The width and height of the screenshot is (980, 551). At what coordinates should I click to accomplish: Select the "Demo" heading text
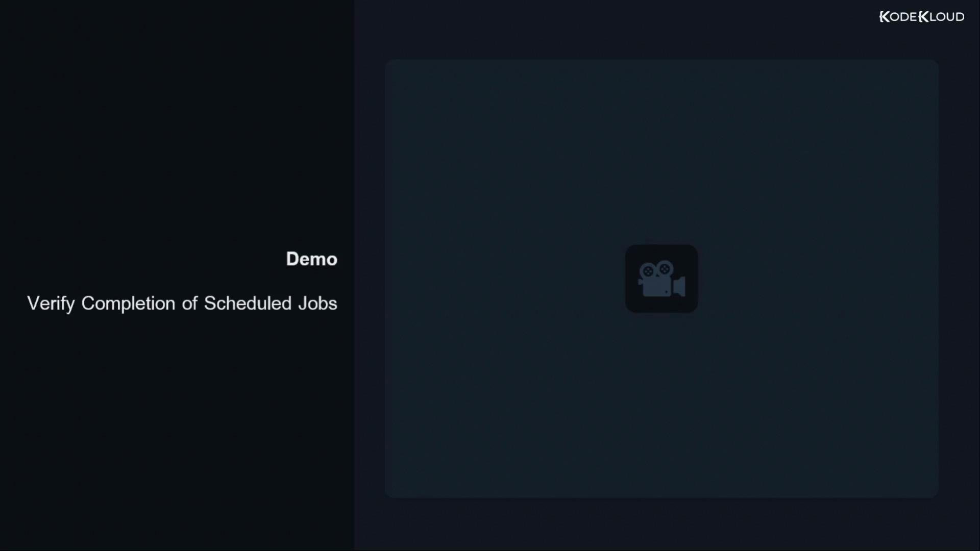coord(311,259)
